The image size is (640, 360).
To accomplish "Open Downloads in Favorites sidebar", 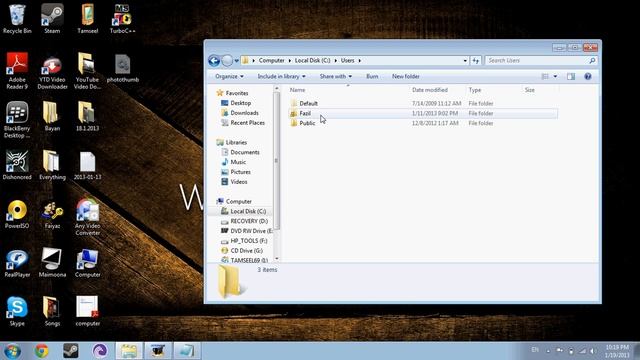I will (x=240, y=113).
